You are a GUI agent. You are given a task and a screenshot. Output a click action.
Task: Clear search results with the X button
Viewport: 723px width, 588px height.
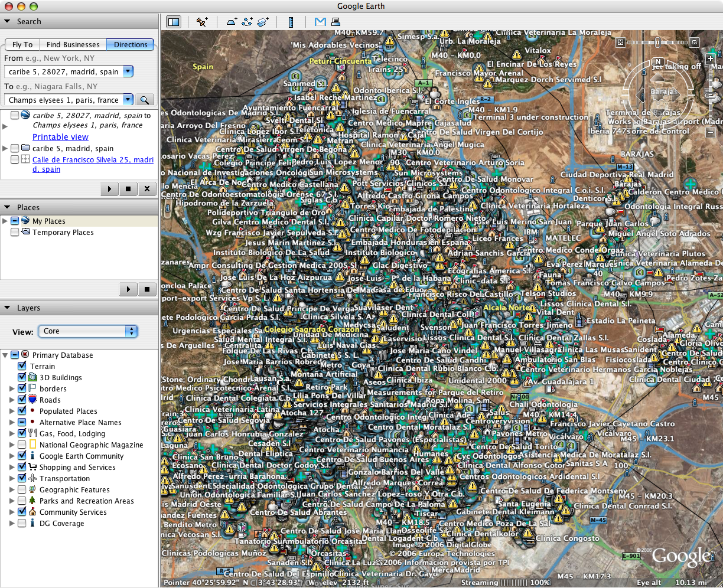point(147,189)
